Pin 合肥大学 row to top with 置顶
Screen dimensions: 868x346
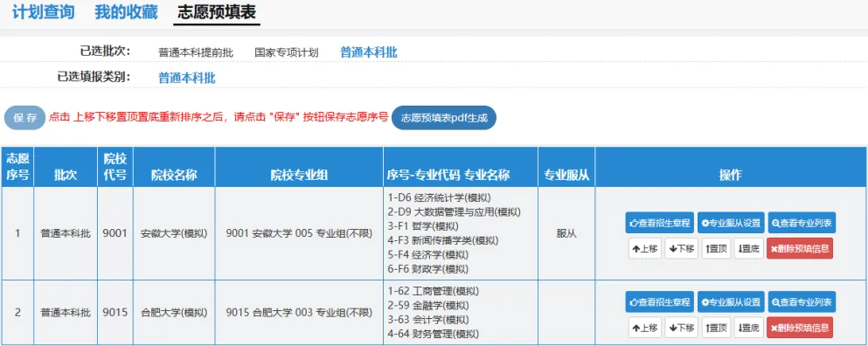pos(716,327)
